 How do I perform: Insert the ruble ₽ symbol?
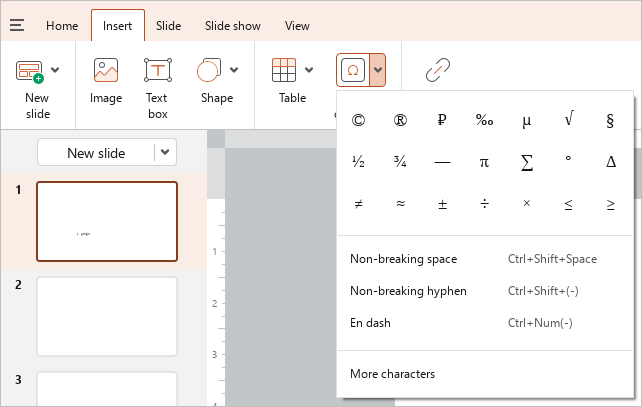[442, 120]
